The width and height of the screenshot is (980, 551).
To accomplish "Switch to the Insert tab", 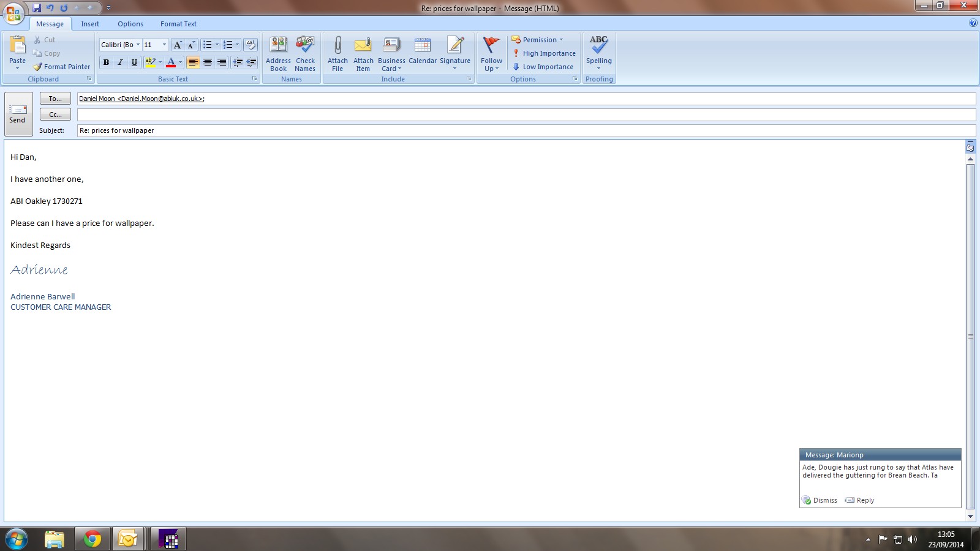I will tap(90, 24).
